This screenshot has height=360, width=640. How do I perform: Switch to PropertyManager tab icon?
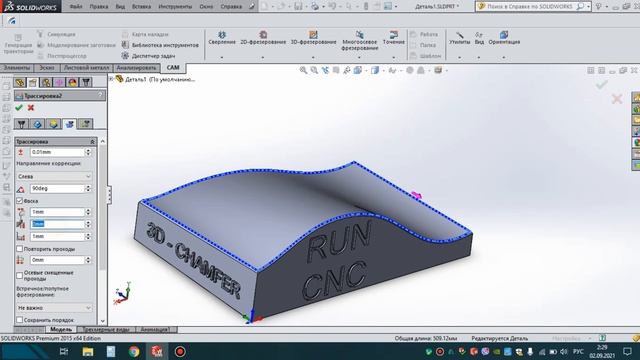(33, 82)
